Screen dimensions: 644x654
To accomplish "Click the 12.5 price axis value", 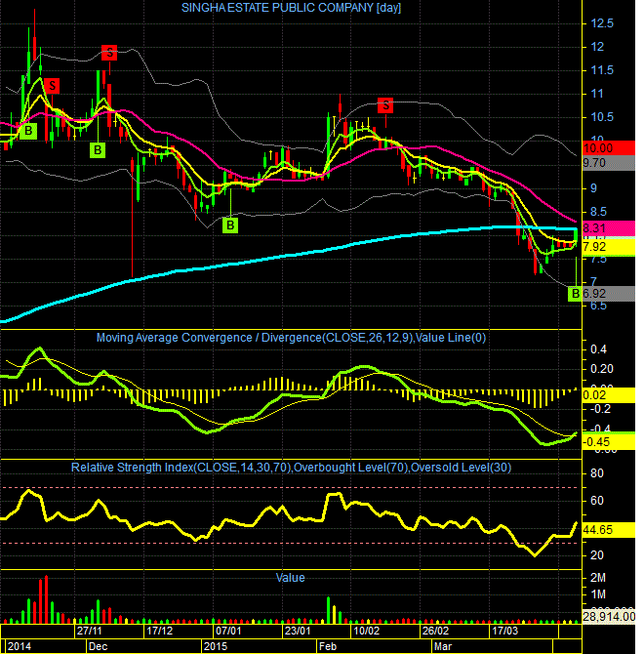I will (602, 23).
